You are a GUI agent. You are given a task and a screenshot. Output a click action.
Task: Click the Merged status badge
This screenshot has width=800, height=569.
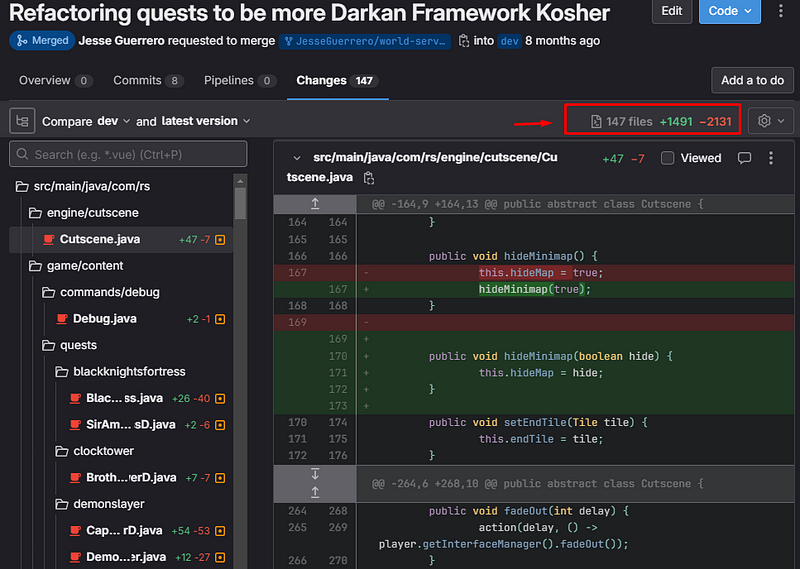pyautogui.click(x=42, y=41)
